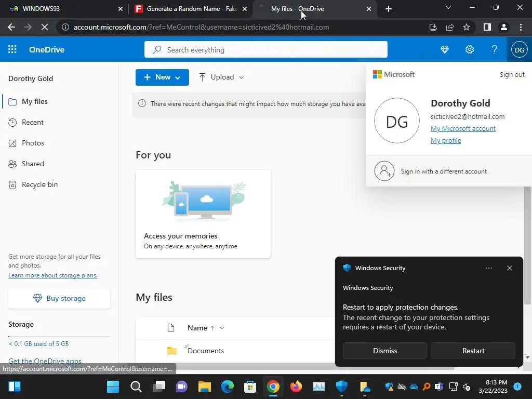Screen dimensions: 532x399
Task: Click the storage info icon in banner
Action: tap(142, 103)
